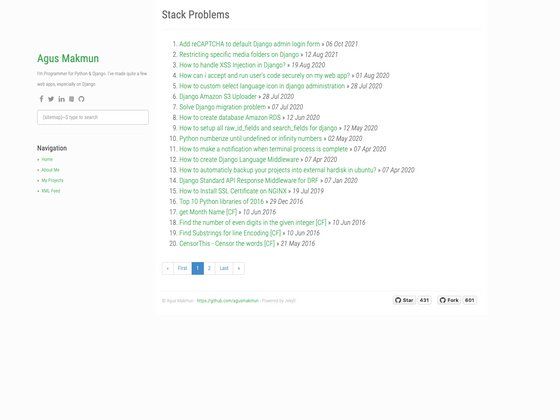Open Home in the Navigation list
This screenshot has height=420, width=560.
click(47, 159)
